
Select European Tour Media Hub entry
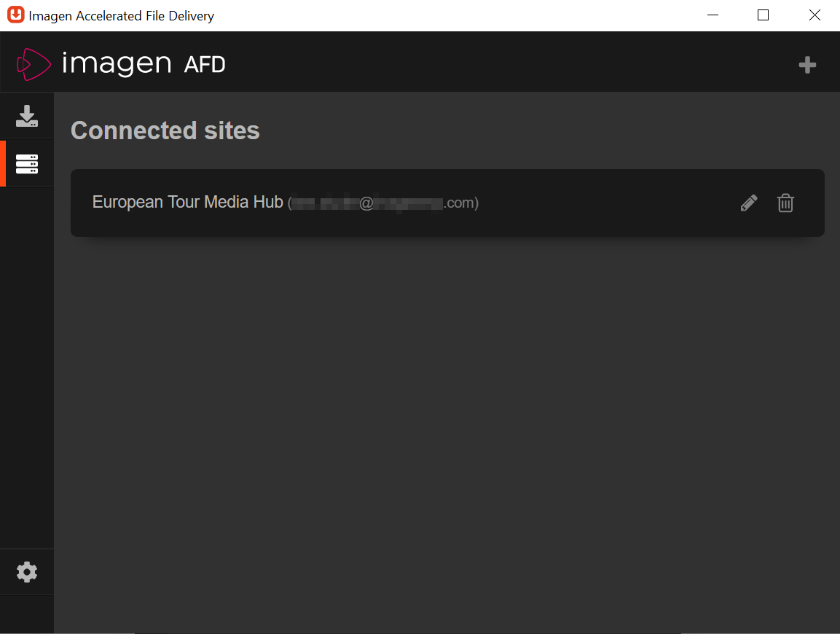coord(447,203)
